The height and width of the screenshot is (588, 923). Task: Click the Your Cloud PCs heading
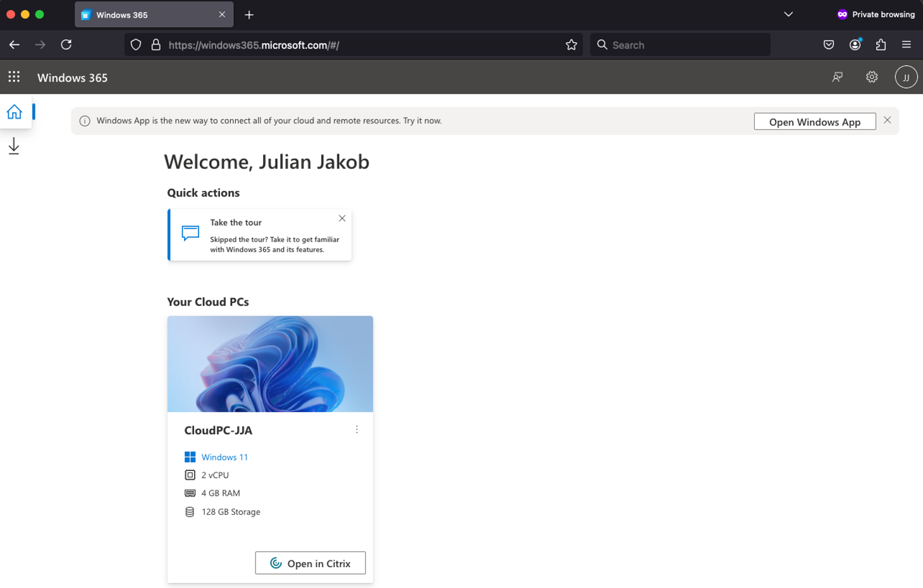coord(208,302)
